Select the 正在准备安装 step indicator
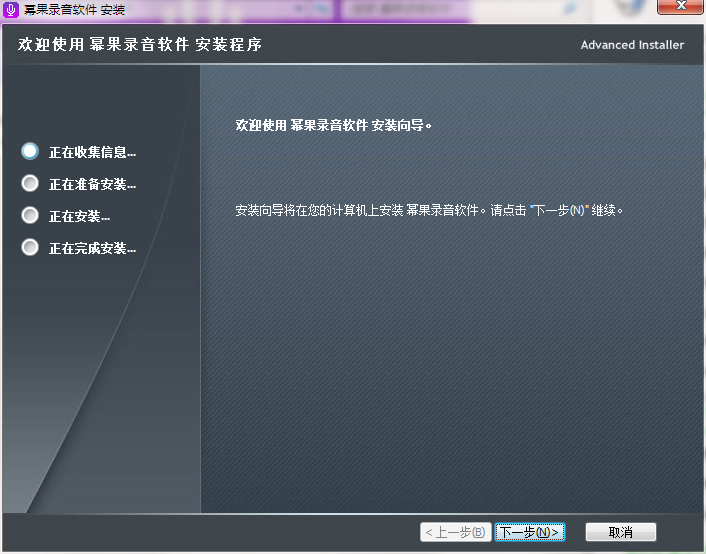Image resolution: width=706 pixels, height=554 pixels. (x=30, y=183)
